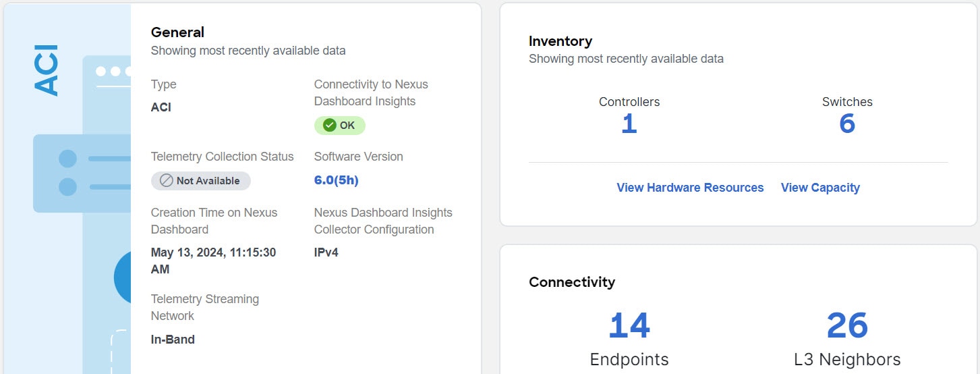Click the Type value ACI
The width and height of the screenshot is (980, 374).
[161, 107]
